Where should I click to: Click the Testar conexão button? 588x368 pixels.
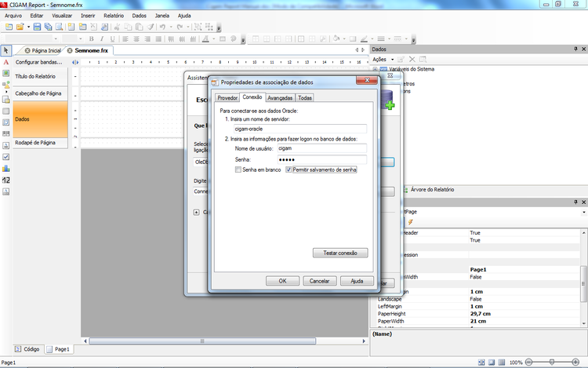click(340, 253)
